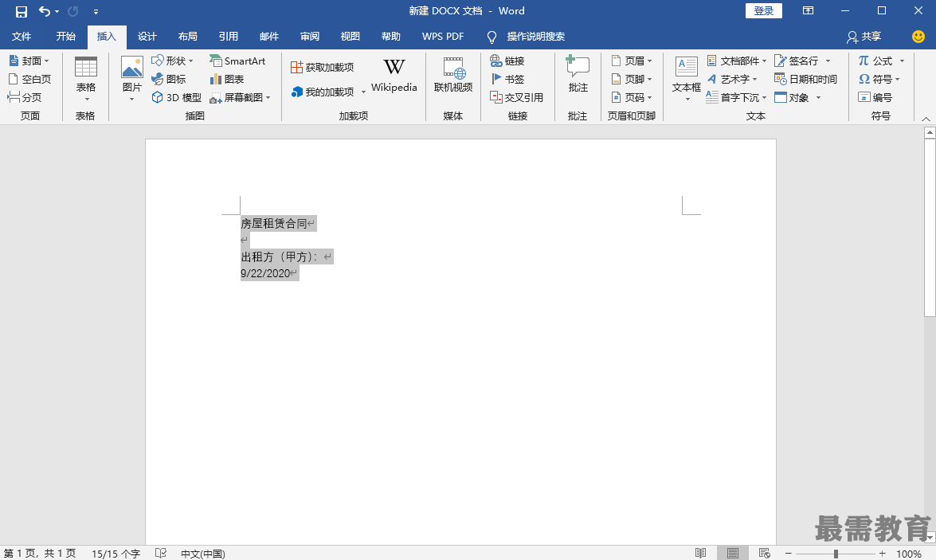Viewport: 936px width, 560px height.
Task: Click the Save icon in title bar
Action: (x=21, y=11)
